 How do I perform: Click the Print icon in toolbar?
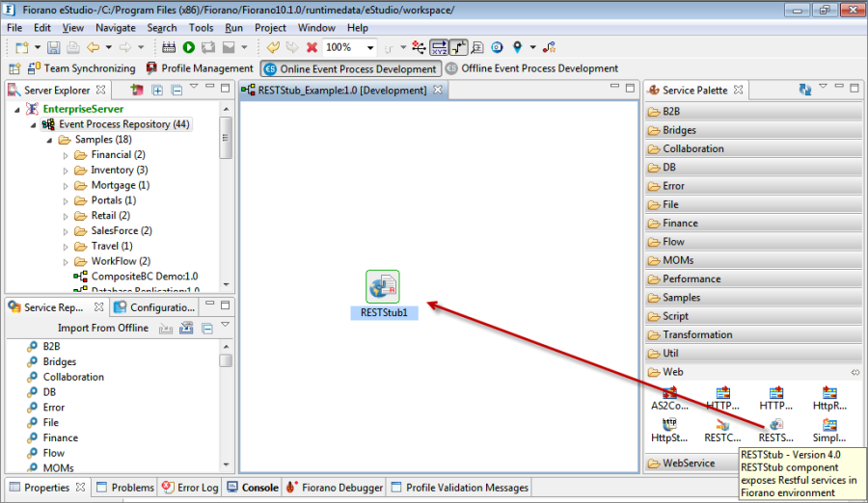[x=72, y=47]
